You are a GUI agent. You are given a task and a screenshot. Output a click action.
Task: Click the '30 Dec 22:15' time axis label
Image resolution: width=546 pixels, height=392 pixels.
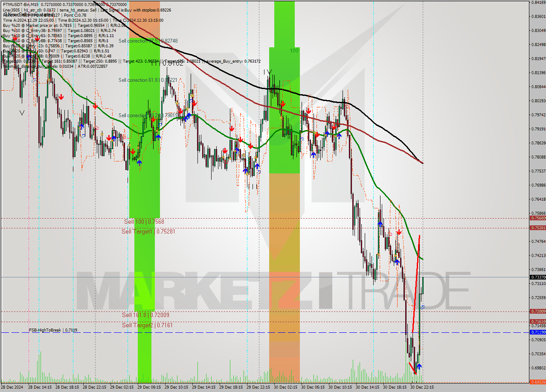tap(422, 387)
